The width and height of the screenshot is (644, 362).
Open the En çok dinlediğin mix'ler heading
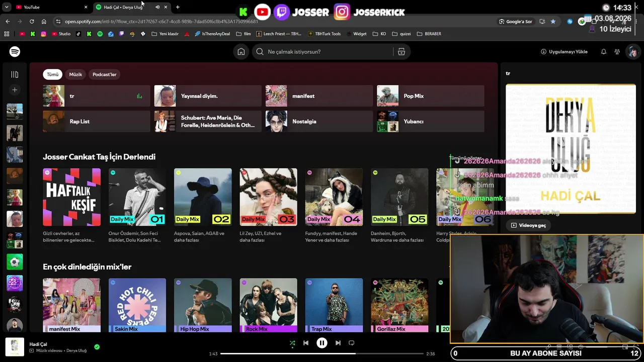tap(87, 267)
